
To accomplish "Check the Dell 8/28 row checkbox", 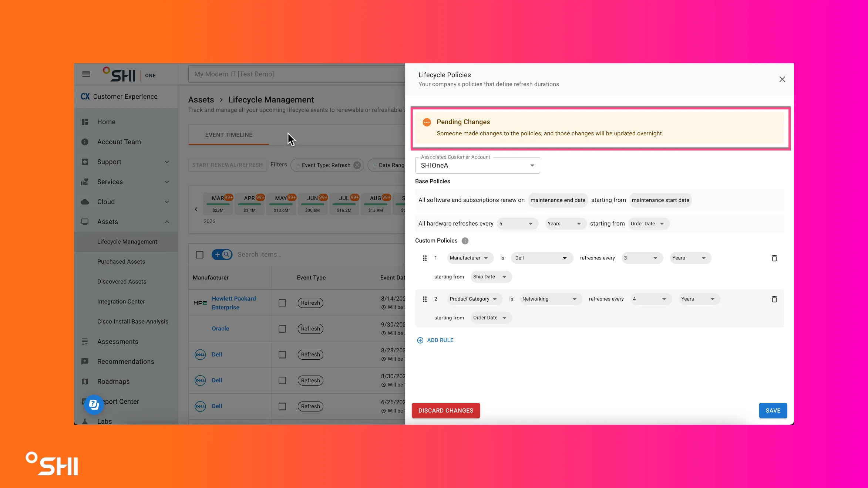I will 282,355.
